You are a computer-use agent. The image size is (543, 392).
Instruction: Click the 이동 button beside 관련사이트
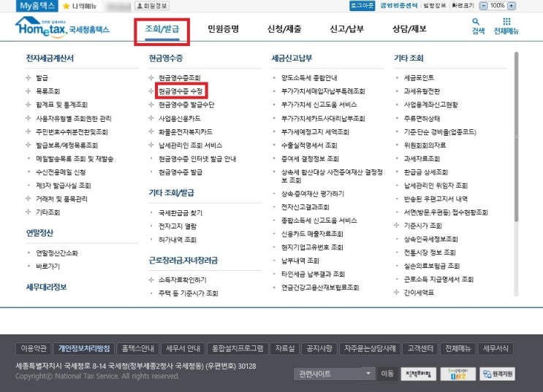click(387, 374)
